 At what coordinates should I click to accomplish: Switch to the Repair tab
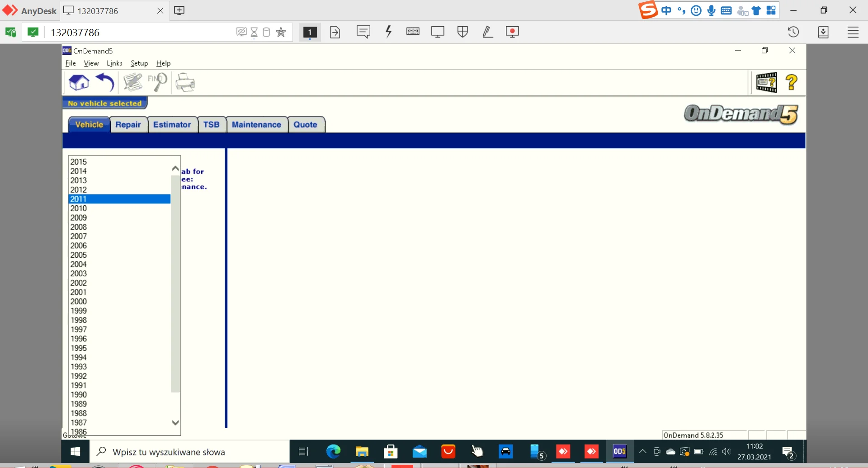point(128,125)
